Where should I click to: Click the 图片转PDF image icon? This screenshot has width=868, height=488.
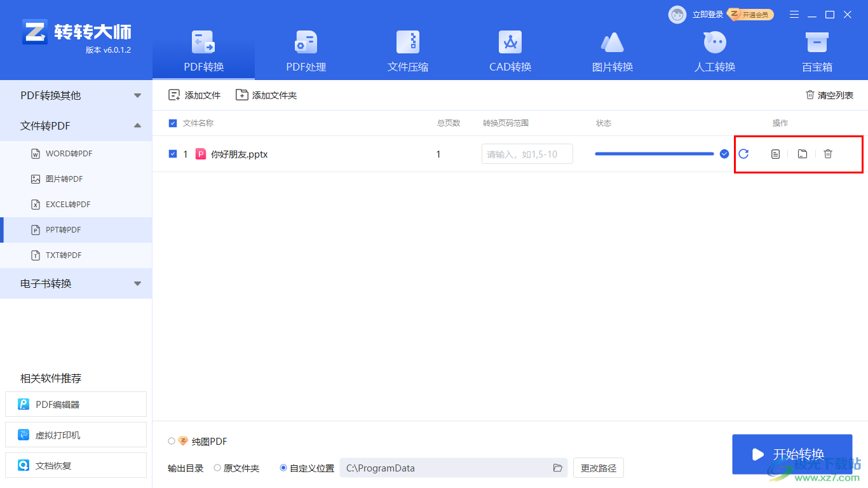point(36,179)
